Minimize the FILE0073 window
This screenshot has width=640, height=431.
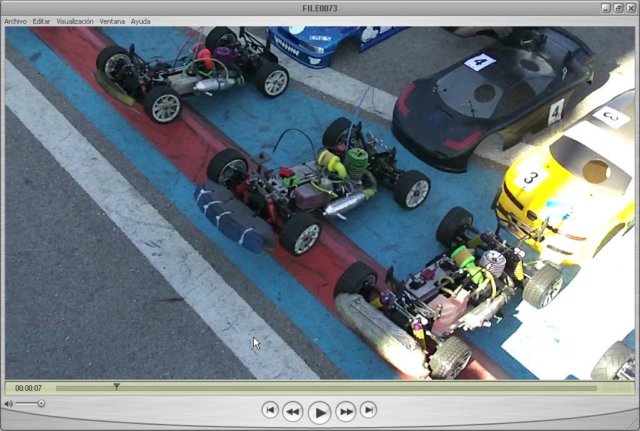click(x=606, y=8)
